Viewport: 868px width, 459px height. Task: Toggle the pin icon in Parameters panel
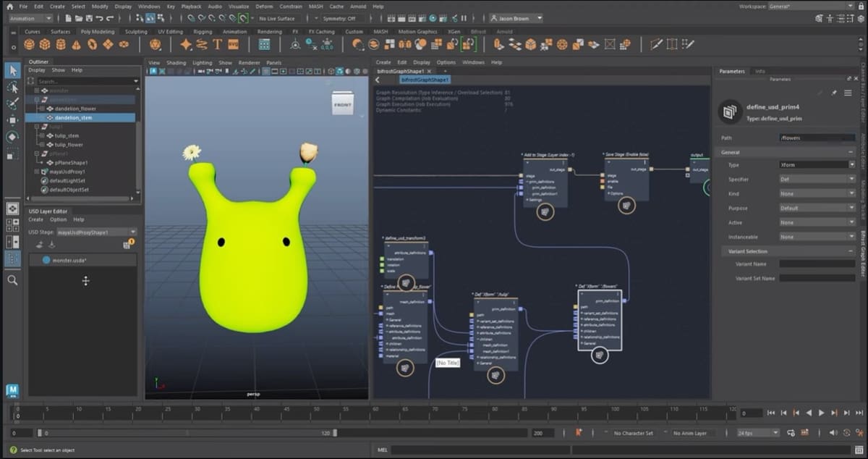pos(833,93)
